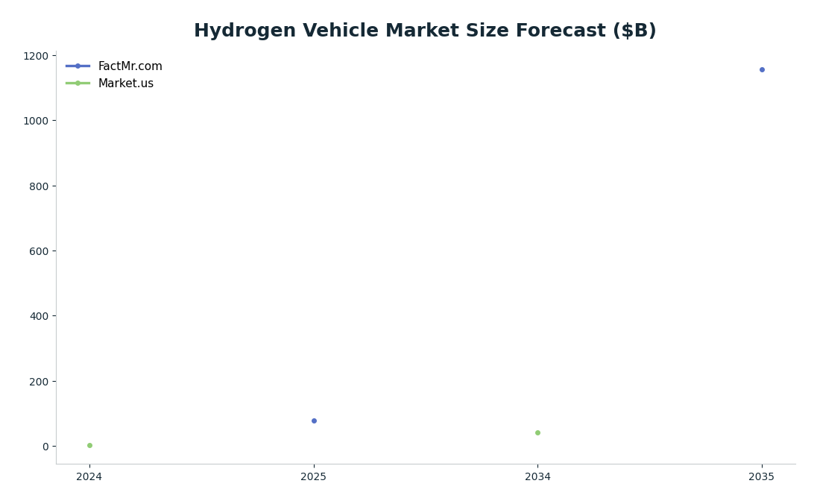The width and height of the screenshot is (817, 504).
Task: Click the 400 y-axis label
Action: pyautogui.click(x=39, y=316)
